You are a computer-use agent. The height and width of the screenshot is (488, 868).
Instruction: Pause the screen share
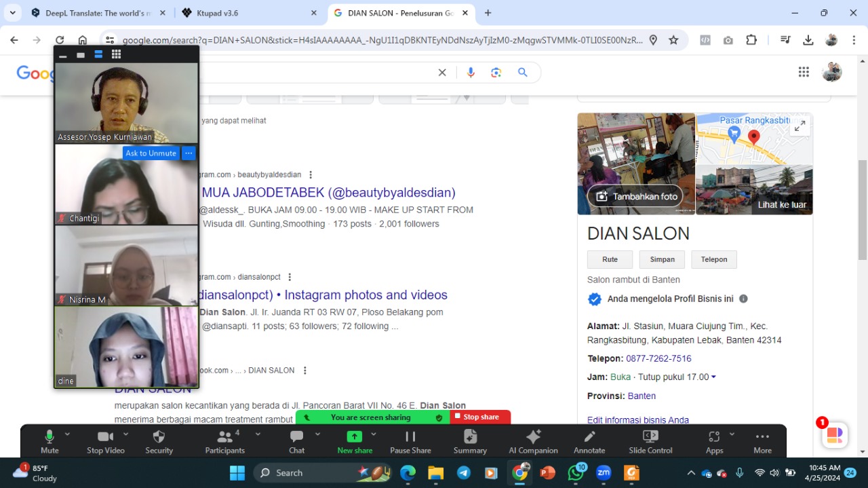click(410, 441)
